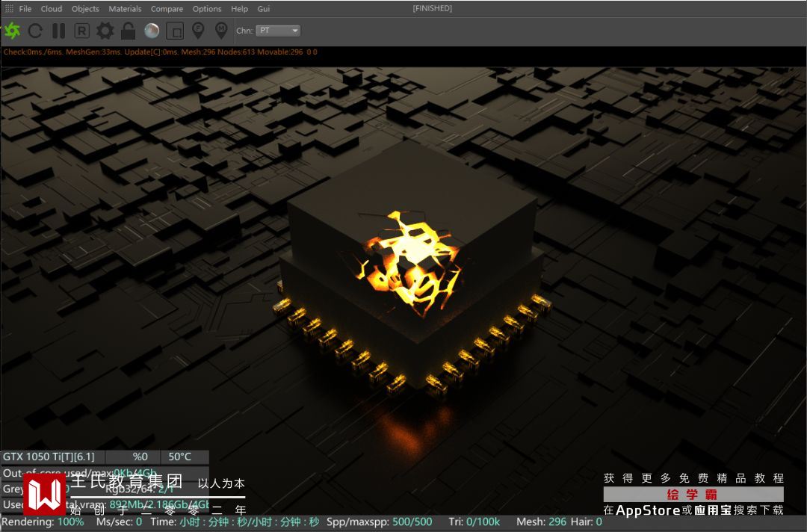Pause the render with the pause icon

tap(59, 31)
